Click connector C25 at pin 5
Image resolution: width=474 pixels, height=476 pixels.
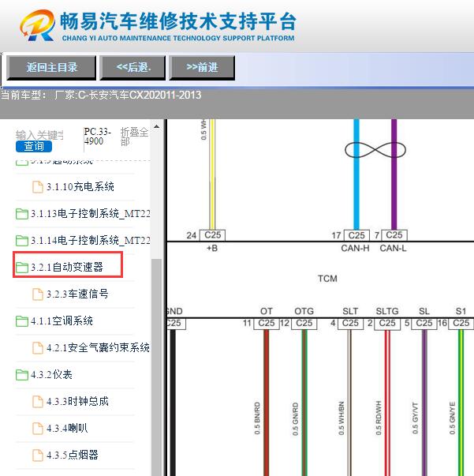[x=424, y=324]
